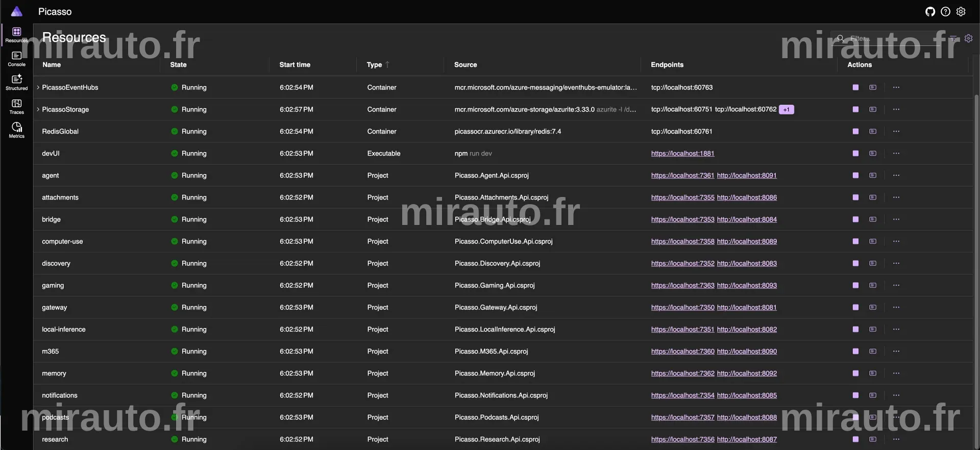The height and width of the screenshot is (450, 980).
Task: Stop the memory project
Action: (855, 373)
